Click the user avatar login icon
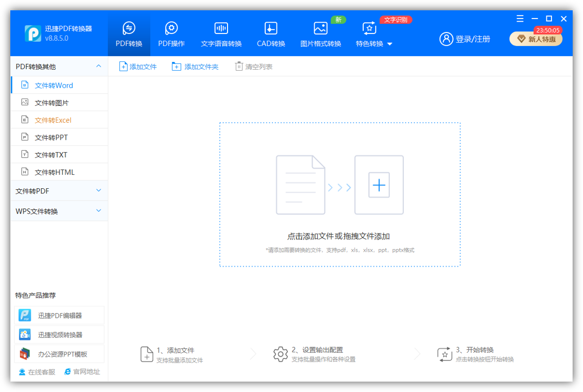The width and height of the screenshot is (583, 392). tap(446, 39)
